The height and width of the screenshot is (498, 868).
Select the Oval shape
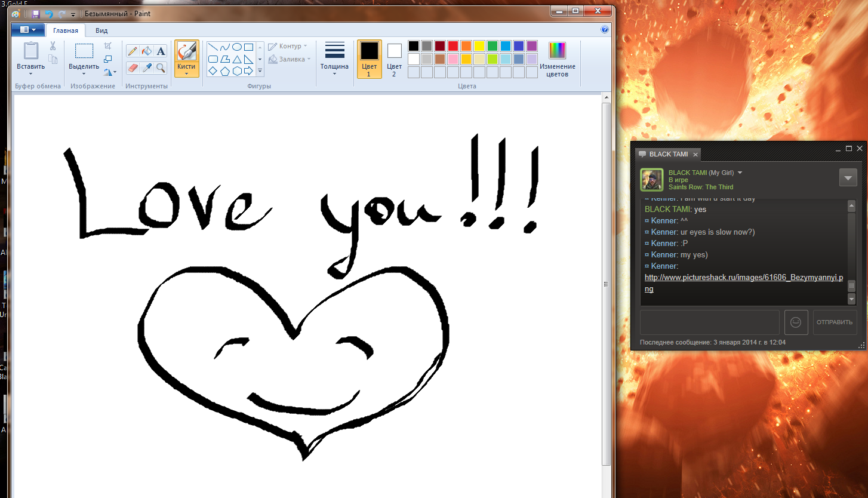tap(236, 47)
